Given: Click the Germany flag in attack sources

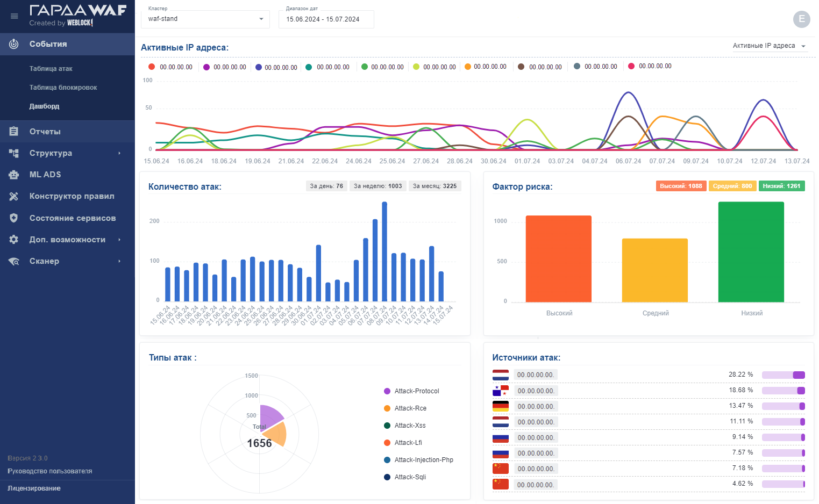Looking at the screenshot, I should click(x=500, y=406).
